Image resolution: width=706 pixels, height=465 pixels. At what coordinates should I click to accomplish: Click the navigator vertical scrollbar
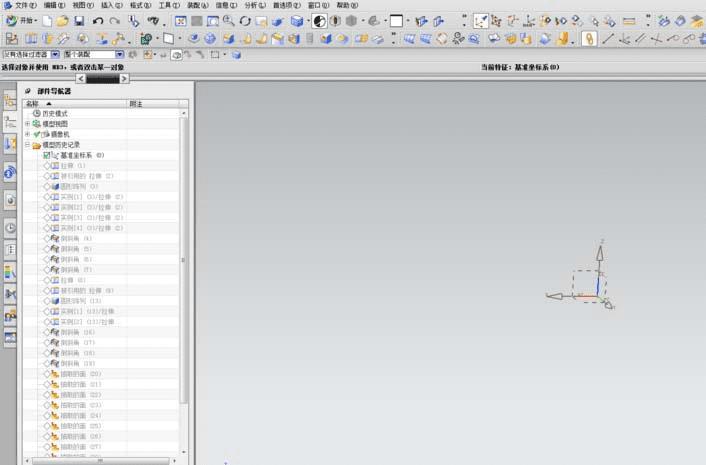[x=183, y=260]
